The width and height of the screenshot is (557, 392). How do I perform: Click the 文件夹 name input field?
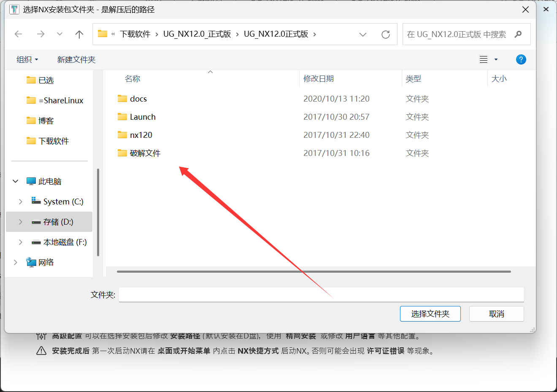pyautogui.click(x=321, y=295)
